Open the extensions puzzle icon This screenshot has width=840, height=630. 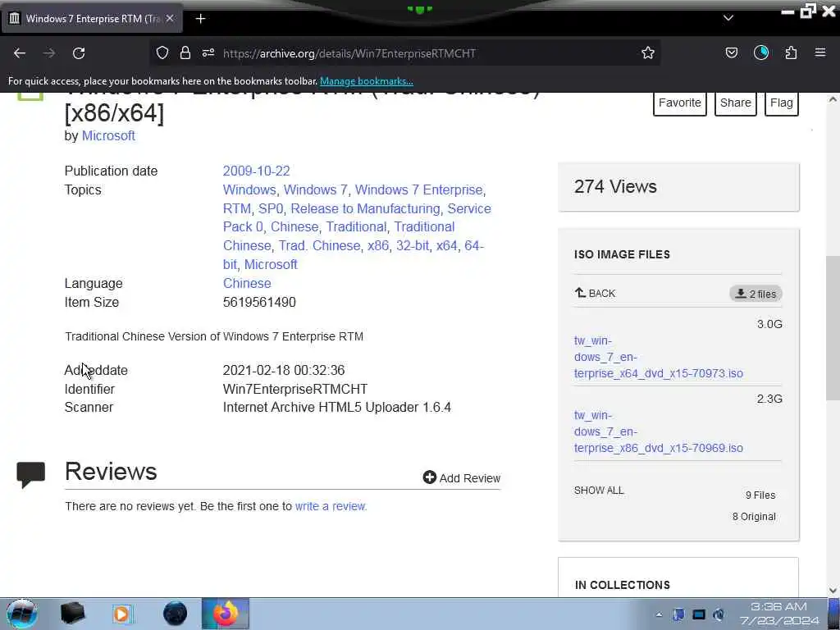[791, 53]
